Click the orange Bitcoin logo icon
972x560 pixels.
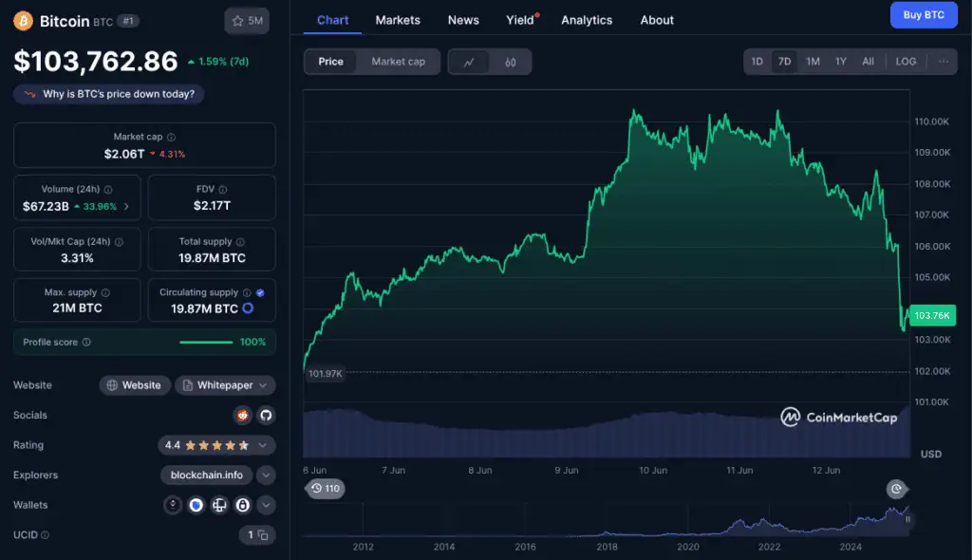click(23, 21)
